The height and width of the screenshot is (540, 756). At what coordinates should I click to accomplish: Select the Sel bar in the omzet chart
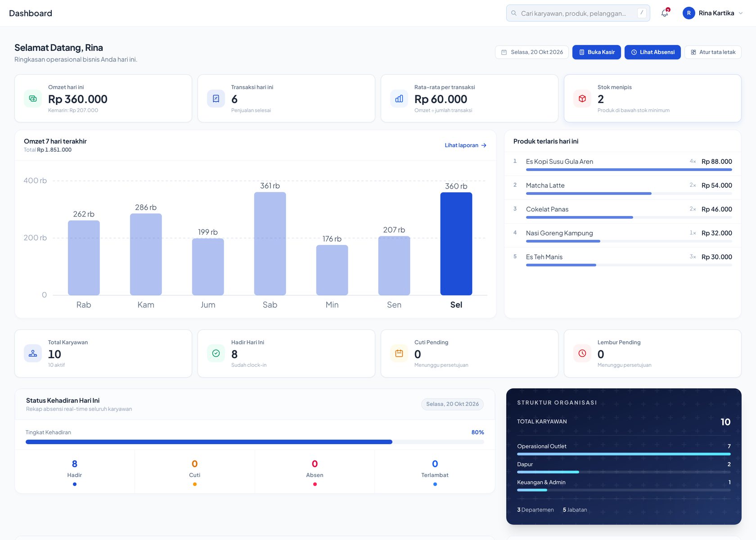pyautogui.click(x=456, y=243)
